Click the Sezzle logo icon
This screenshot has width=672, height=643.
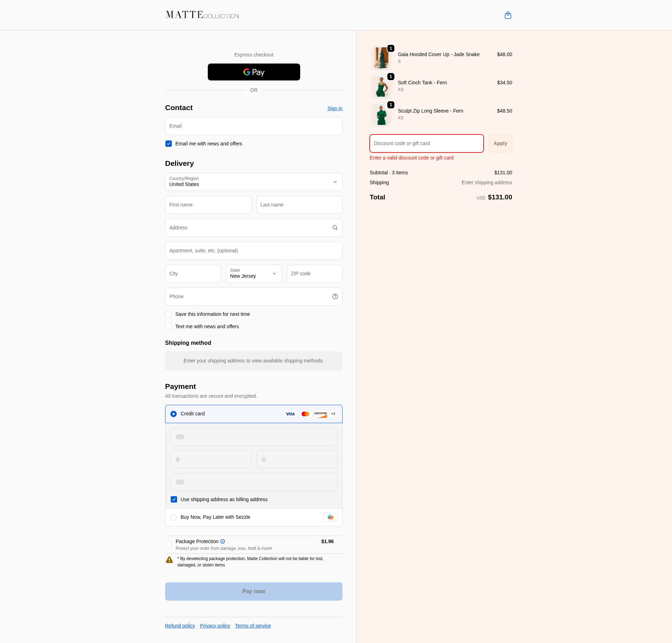tap(330, 517)
